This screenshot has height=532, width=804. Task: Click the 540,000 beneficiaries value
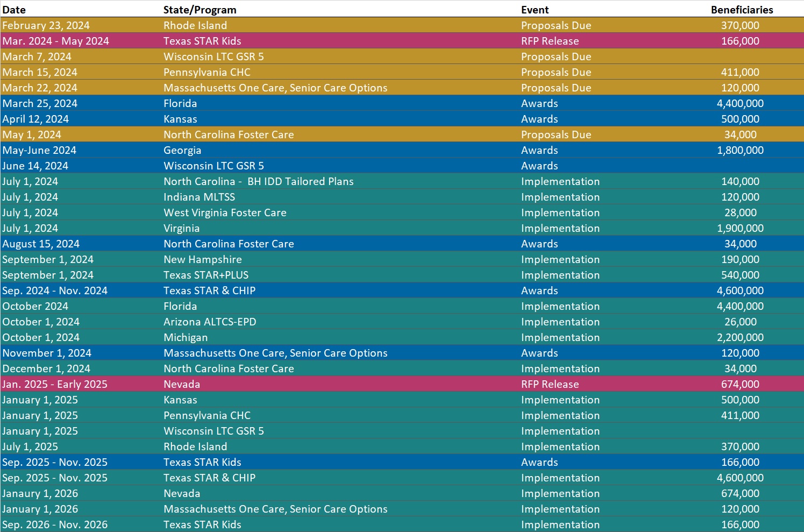(x=740, y=275)
